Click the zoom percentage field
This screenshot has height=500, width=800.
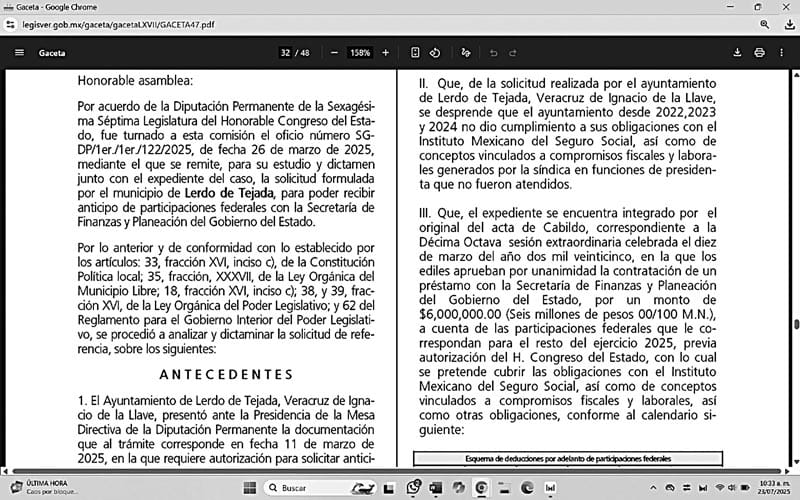point(361,52)
